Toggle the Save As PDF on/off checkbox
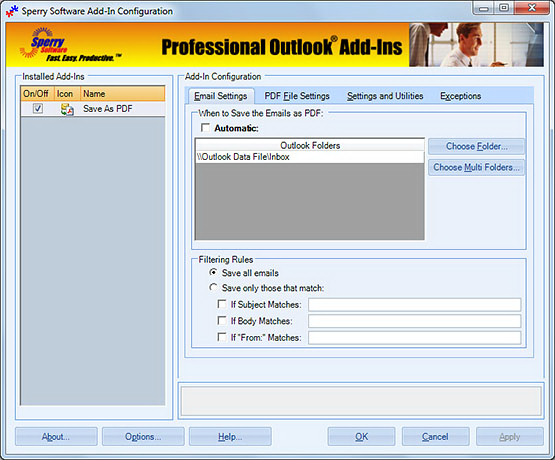 (x=38, y=109)
